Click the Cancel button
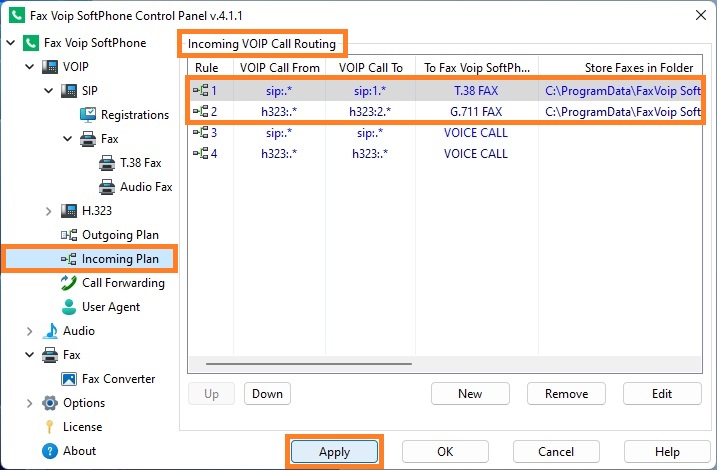The height and width of the screenshot is (470, 717). (556, 452)
